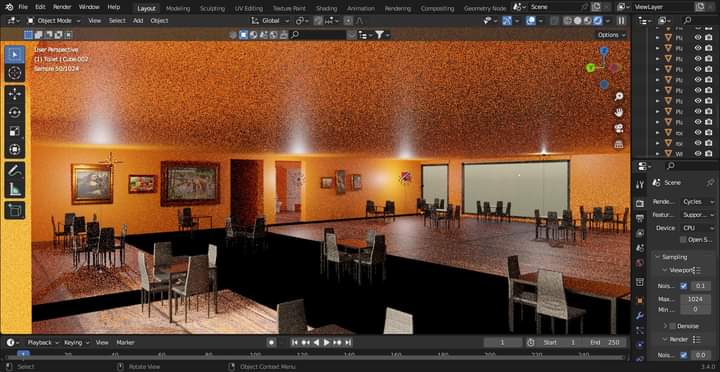Switch to solid viewport shading

tap(578, 21)
